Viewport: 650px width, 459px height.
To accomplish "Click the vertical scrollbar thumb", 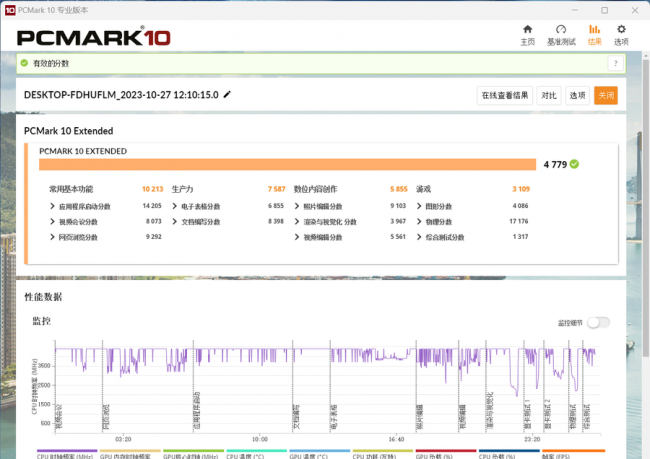I will pos(646,207).
